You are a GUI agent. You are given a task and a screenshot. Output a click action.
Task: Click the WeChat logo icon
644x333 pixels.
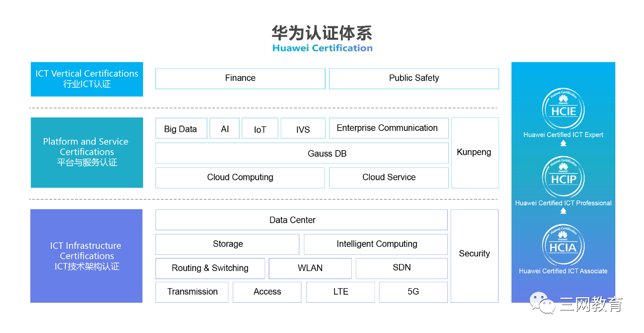point(541,303)
